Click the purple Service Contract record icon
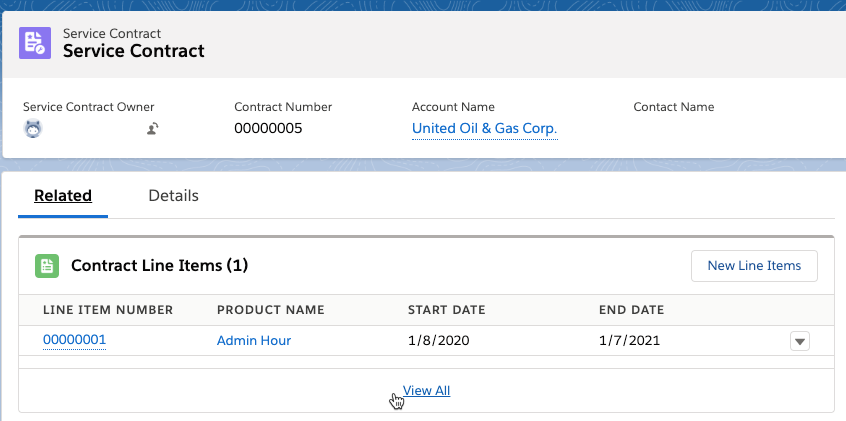The width and height of the screenshot is (846, 421). (x=35, y=43)
